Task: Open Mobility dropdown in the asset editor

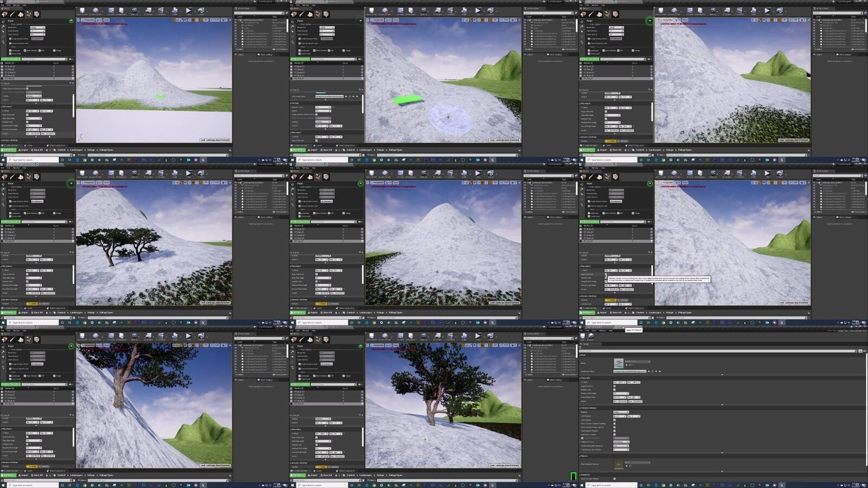Action: (621, 412)
